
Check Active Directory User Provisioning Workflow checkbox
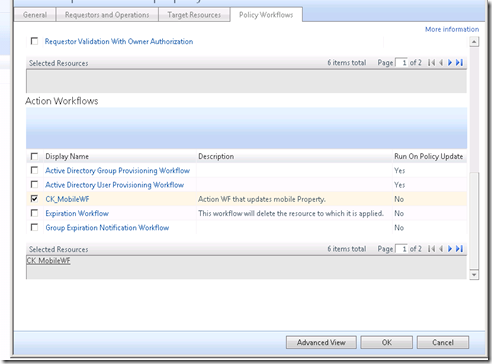tap(34, 184)
